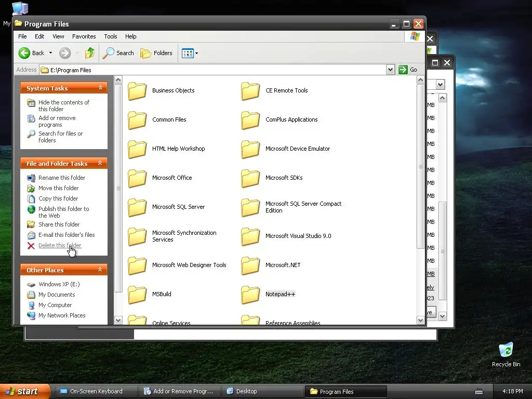
Task: Select the HTML Help Workshop folder icon
Action: [137, 149]
